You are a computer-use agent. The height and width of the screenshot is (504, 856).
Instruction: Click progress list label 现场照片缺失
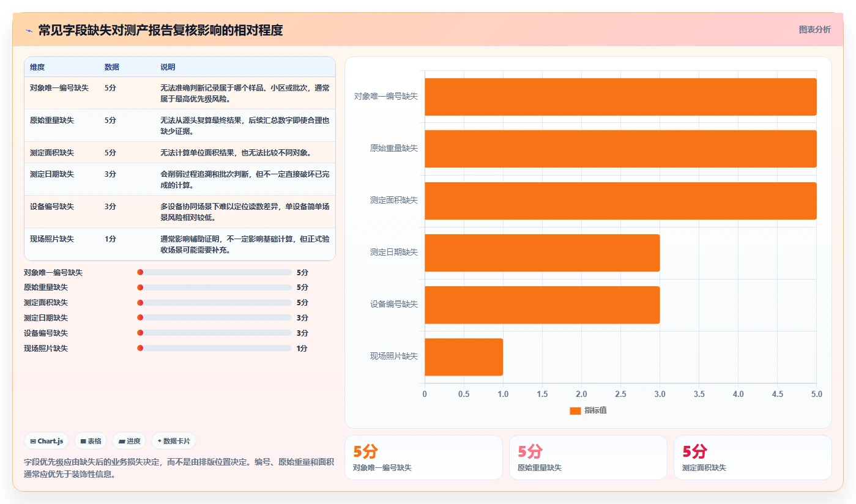tap(46, 349)
